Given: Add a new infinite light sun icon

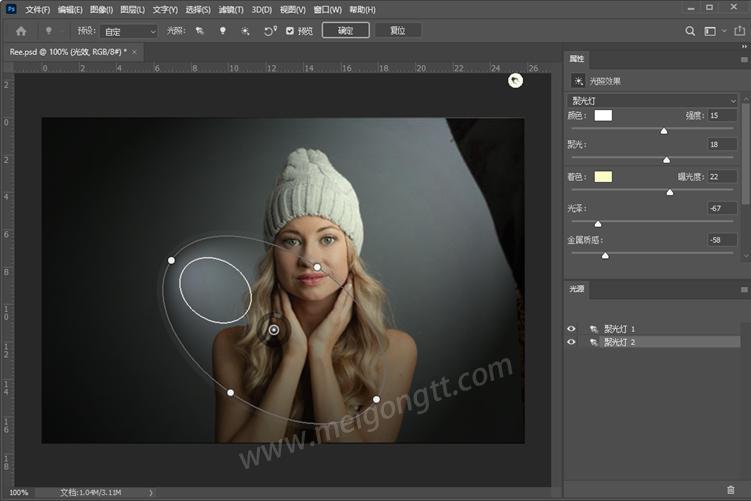Looking at the screenshot, I should 245,31.
